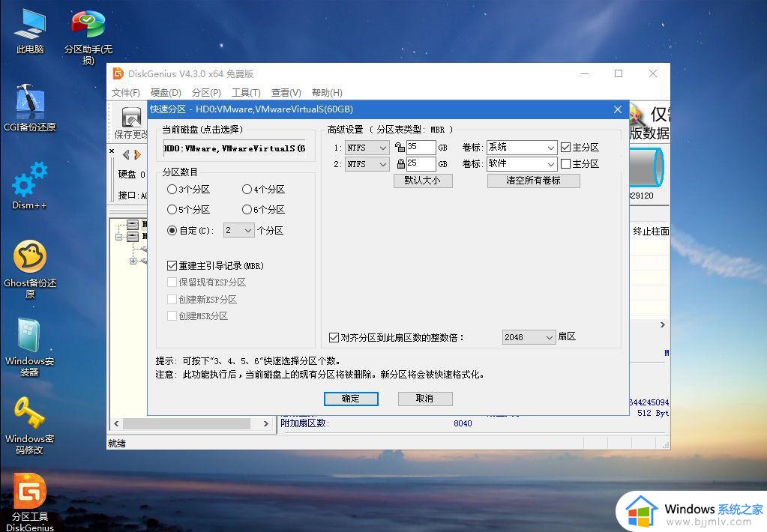
Task: Open partition 1 NTFS filesystem dropdown
Action: [367, 148]
